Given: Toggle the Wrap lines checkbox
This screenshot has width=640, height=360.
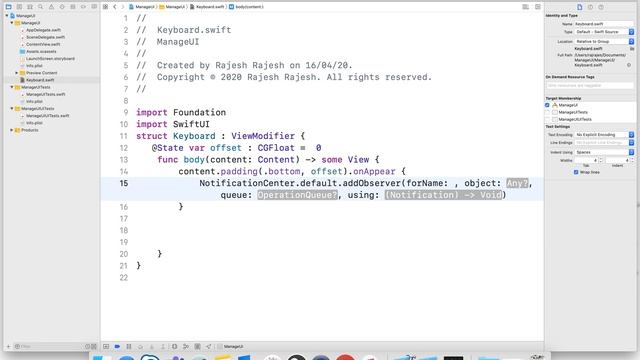Looking at the screenshot, I should tap(576, 172).
